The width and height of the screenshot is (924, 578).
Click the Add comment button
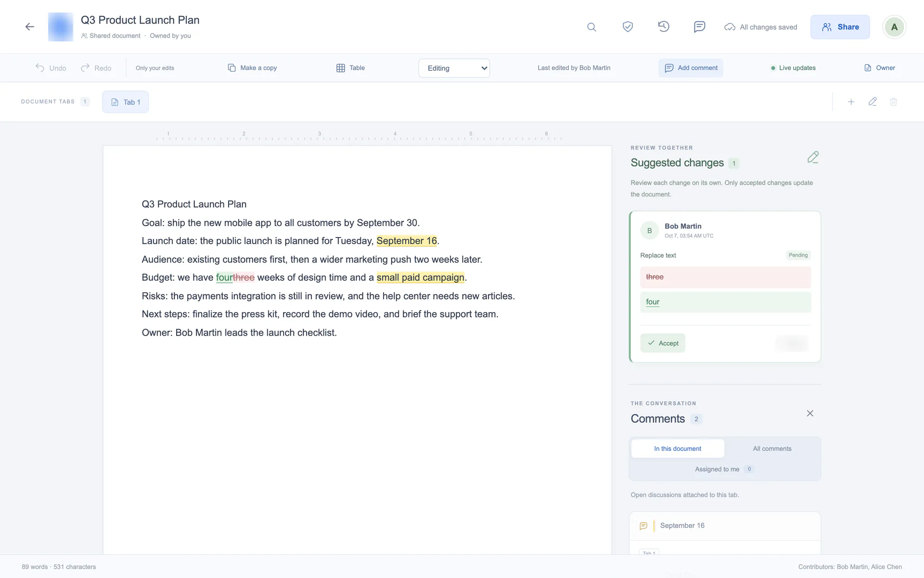point(691,68)
